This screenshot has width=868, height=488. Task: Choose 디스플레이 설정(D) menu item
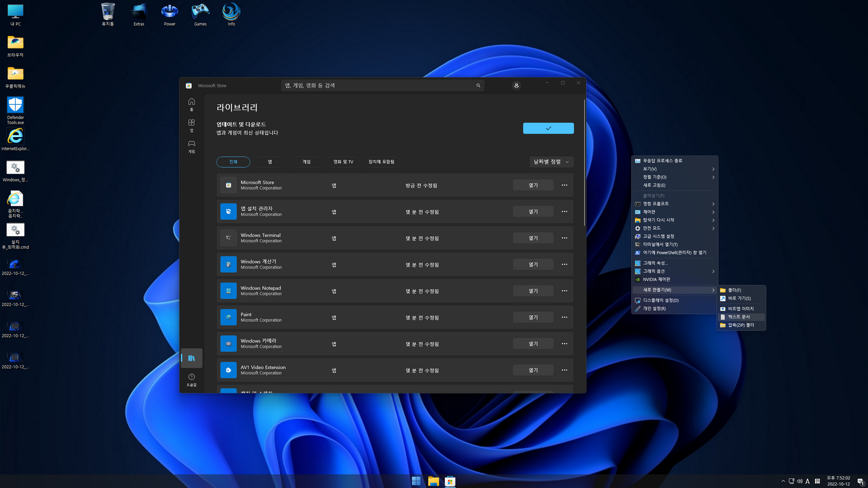(675, 300)
